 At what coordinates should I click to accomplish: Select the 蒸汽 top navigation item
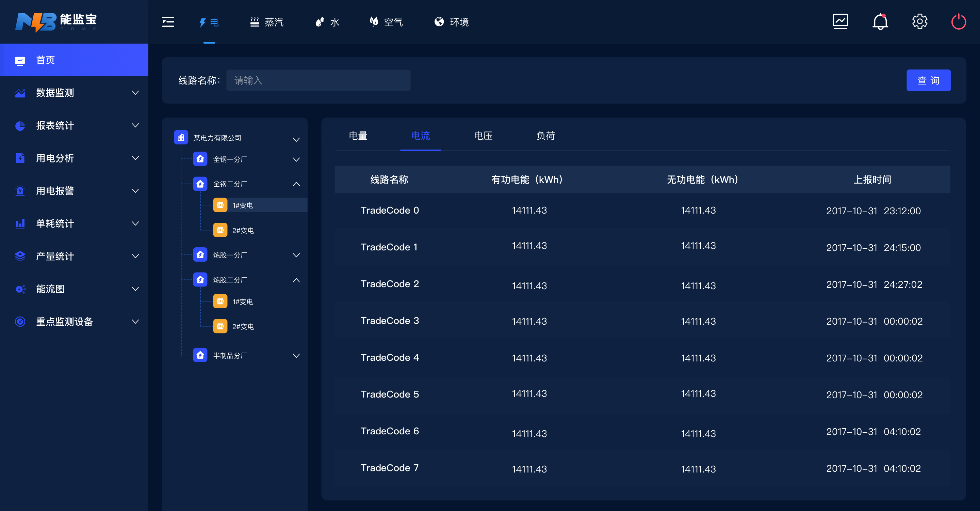point(267,22)
